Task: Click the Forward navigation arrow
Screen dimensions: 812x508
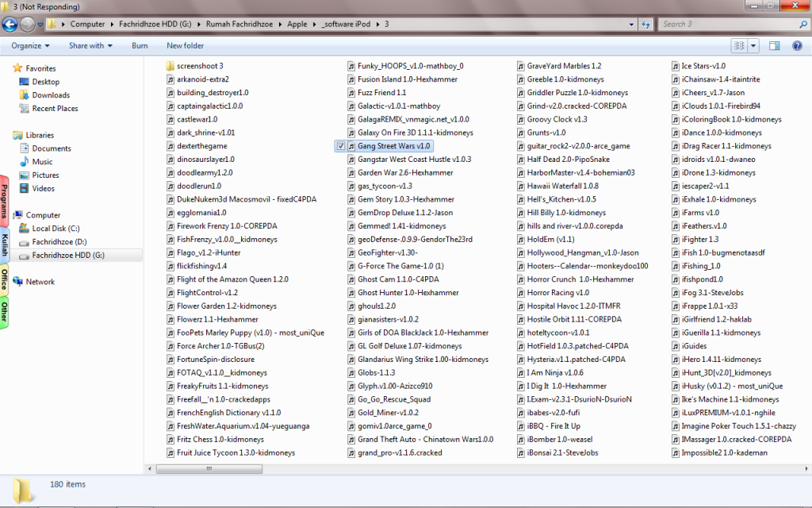Action: [27, 24]
